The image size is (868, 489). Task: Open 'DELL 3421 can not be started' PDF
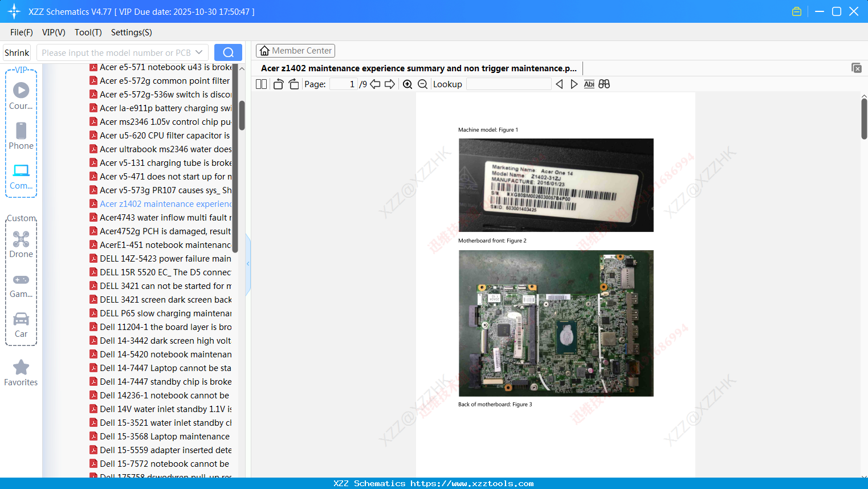pos(161,286)
